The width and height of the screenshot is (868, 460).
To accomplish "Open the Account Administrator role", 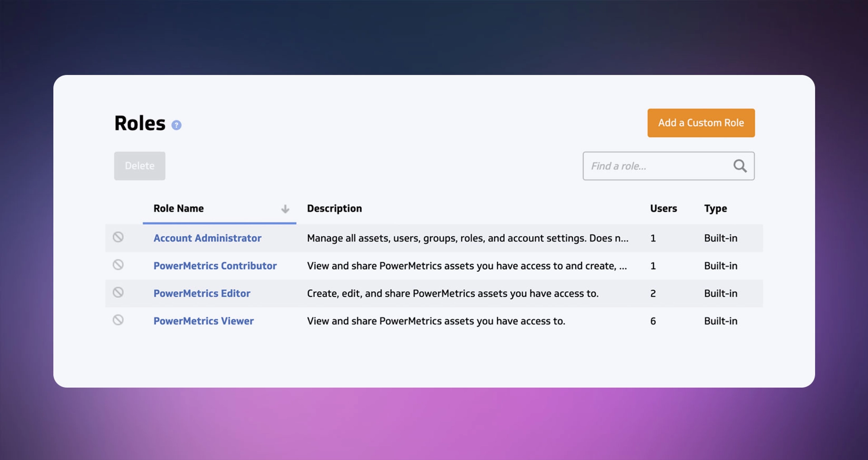I will (x=208, y=238).
